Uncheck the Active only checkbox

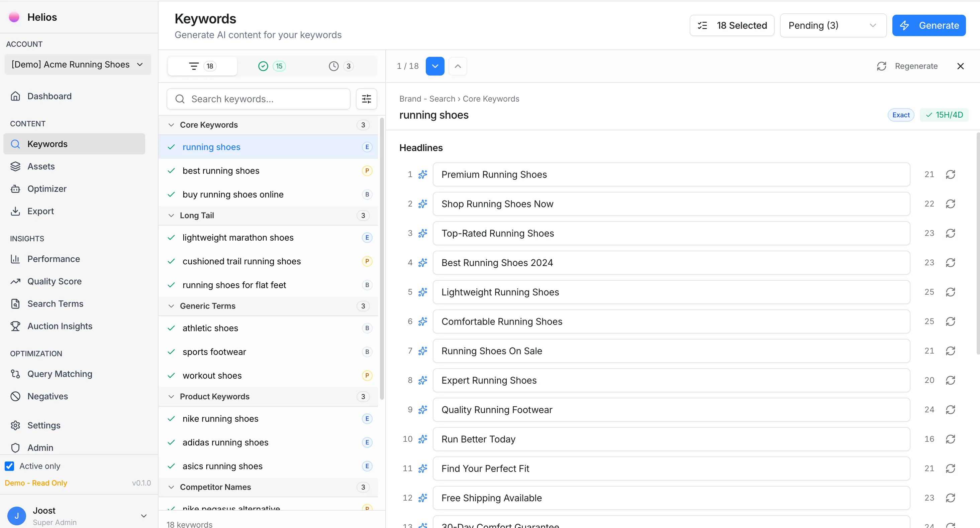(x=9, y=466)
